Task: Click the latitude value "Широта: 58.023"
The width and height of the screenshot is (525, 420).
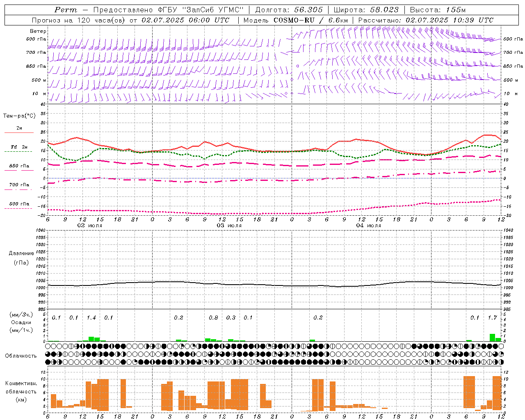Action: pyautogui.click(x=366, y=10)
